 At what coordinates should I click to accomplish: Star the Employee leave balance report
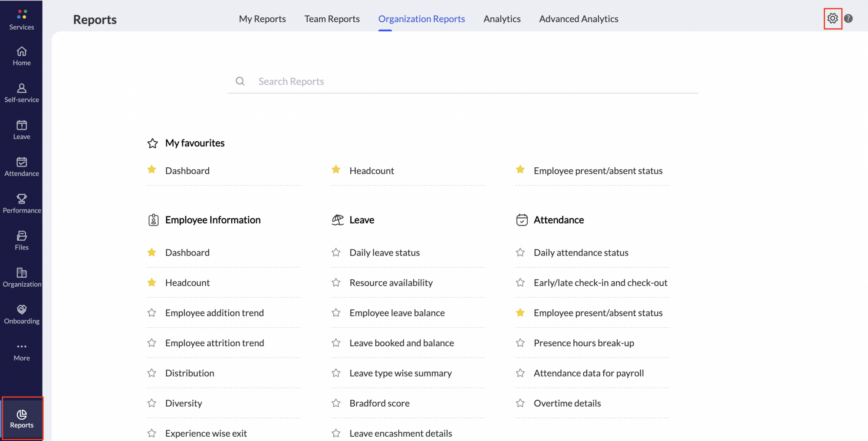(x=336, y=312)
